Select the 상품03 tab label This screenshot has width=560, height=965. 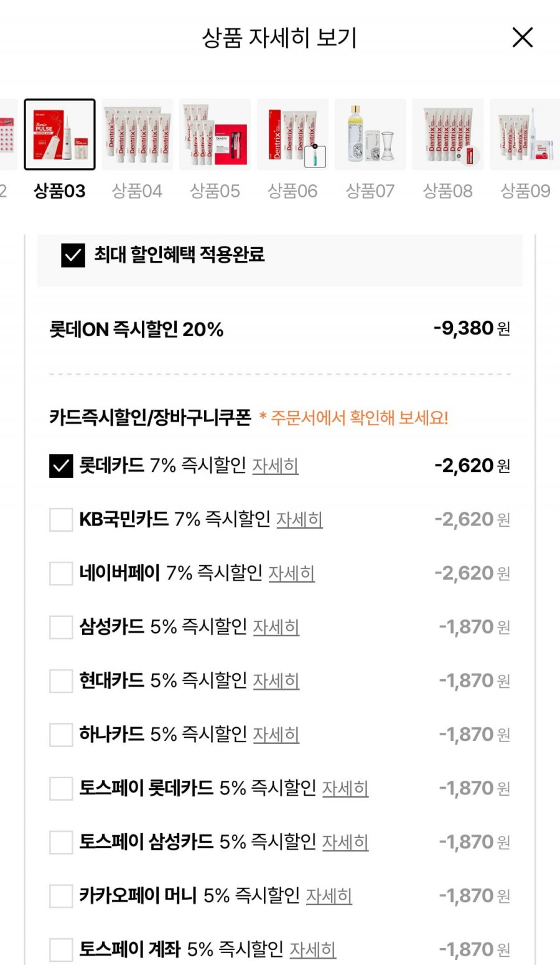[x=60, y=191]
